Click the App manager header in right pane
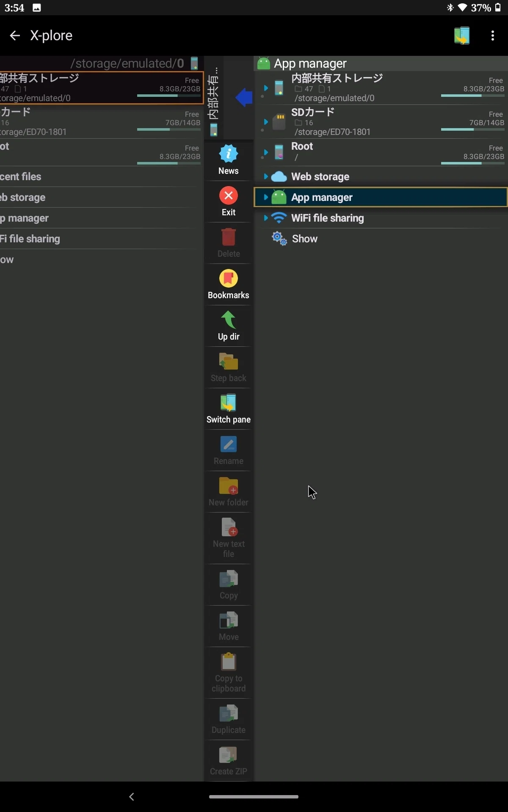Screen dimensions: 508x812 (x=381, y=63)
